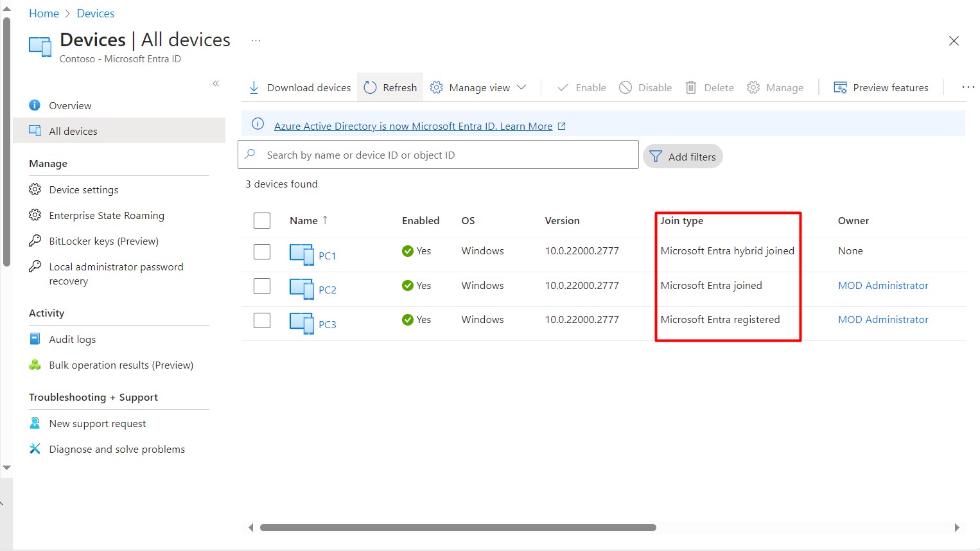The image size is (980, 551).
Task: Collapse the left navigation pane
Action: point(216,83)
